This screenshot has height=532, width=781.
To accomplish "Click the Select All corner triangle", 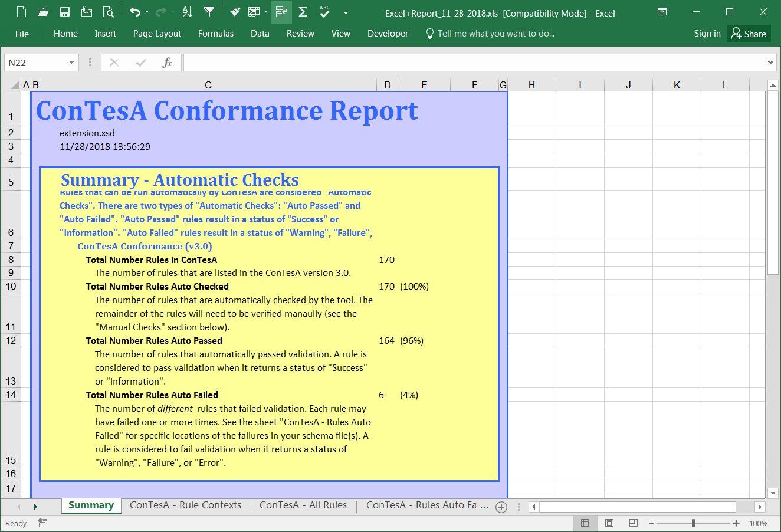I will pyautogui.click(x=15, y=85).
